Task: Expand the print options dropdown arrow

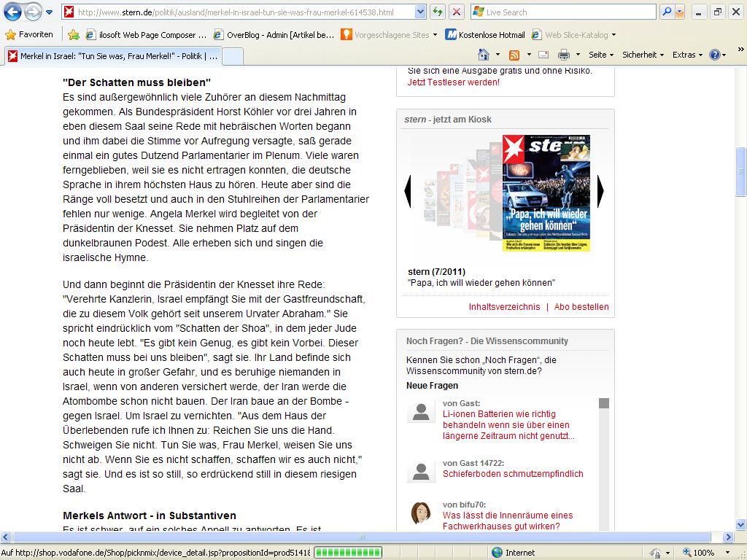Action: (x=578, y=55)
